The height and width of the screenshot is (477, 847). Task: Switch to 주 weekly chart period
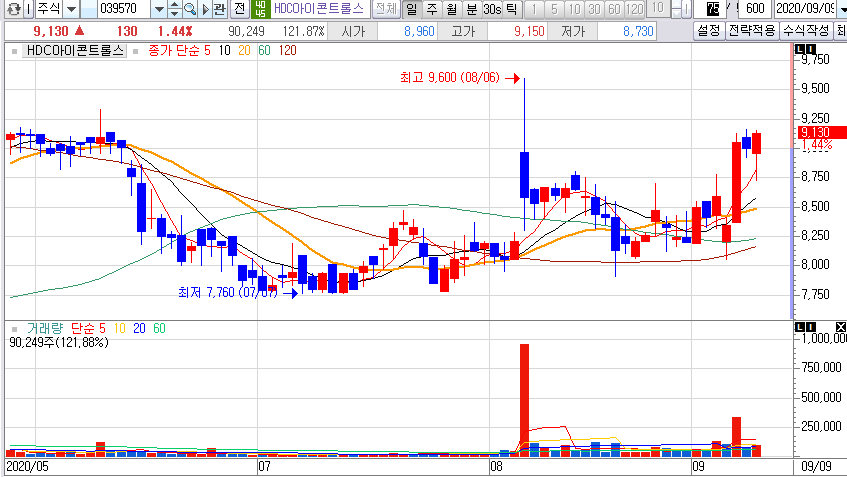point(432,9)
